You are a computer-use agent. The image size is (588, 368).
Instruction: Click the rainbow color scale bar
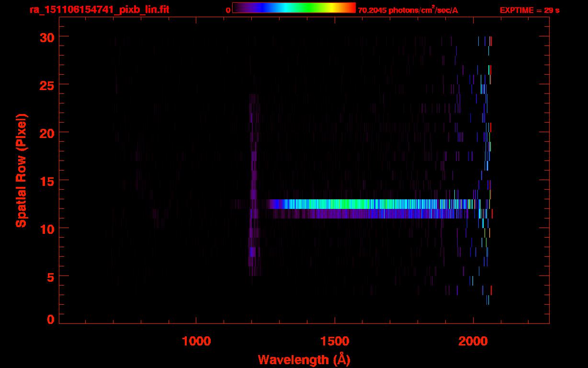[x=294, y=8]
